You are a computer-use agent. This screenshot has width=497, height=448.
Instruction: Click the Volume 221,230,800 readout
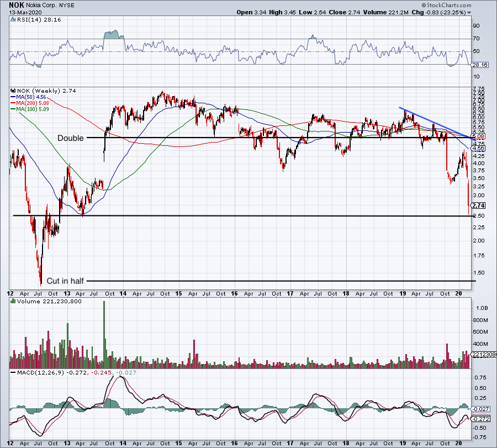(50, 302)
